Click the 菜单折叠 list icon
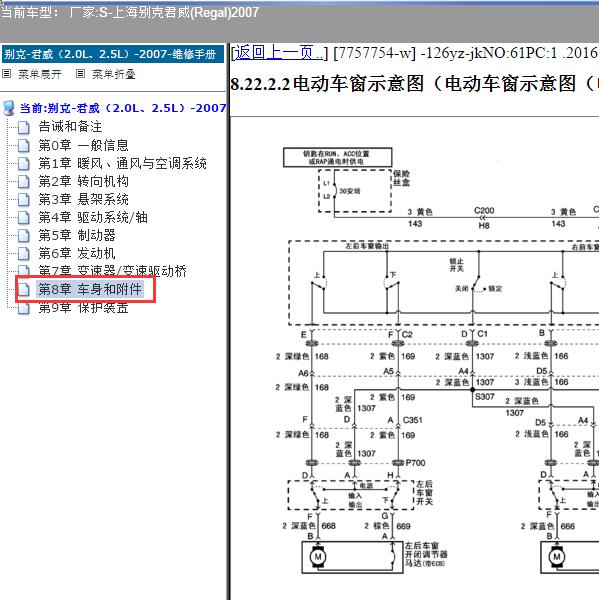This screenshot has width=599, height=600. (x=80, y=73)
